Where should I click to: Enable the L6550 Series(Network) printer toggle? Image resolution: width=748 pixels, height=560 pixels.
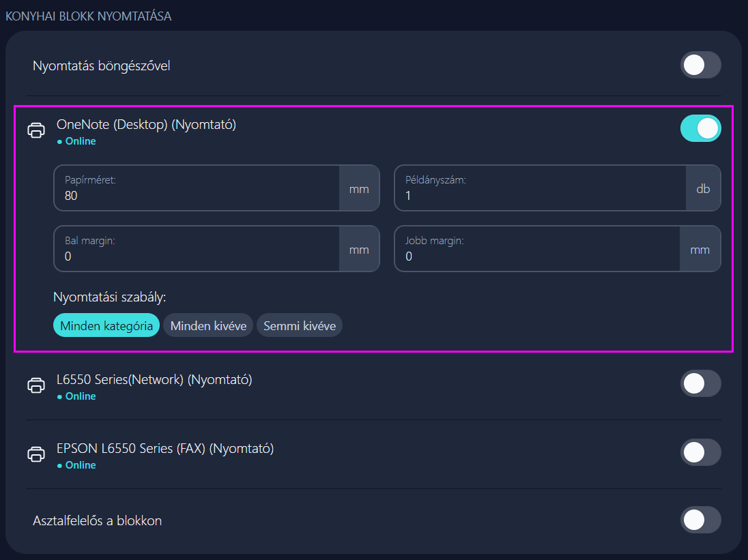tap(700, 383)
